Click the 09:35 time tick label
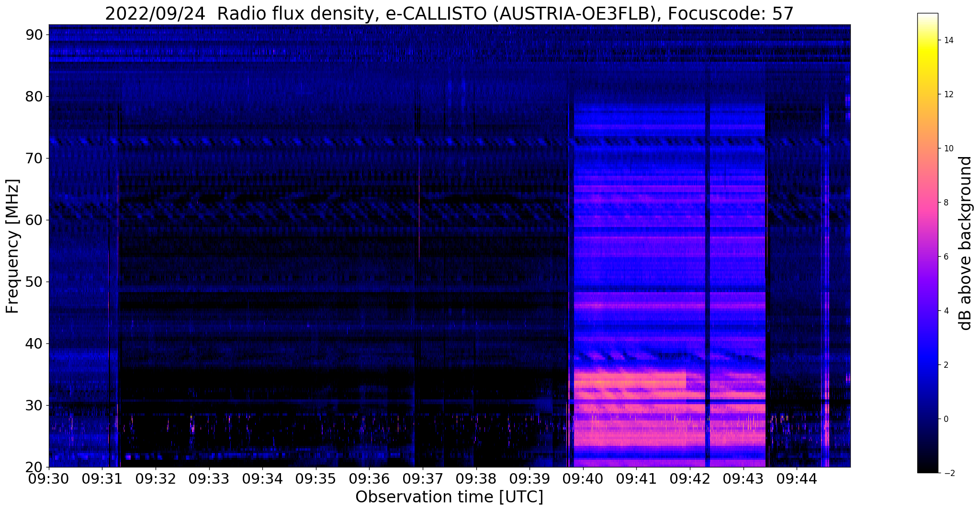The width and height of the screenshot is (980, 511). pyautogui.click(x=316, y=479)
